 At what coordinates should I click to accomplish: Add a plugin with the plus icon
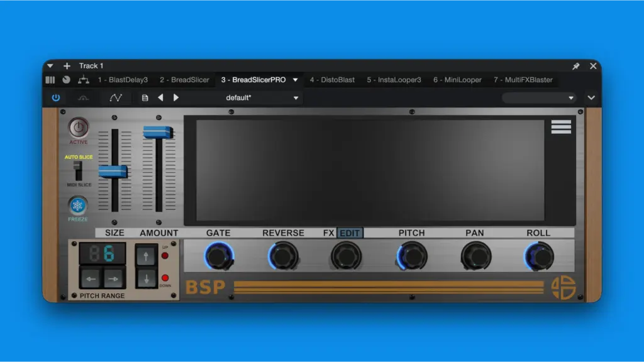click(x=67, y=65)
